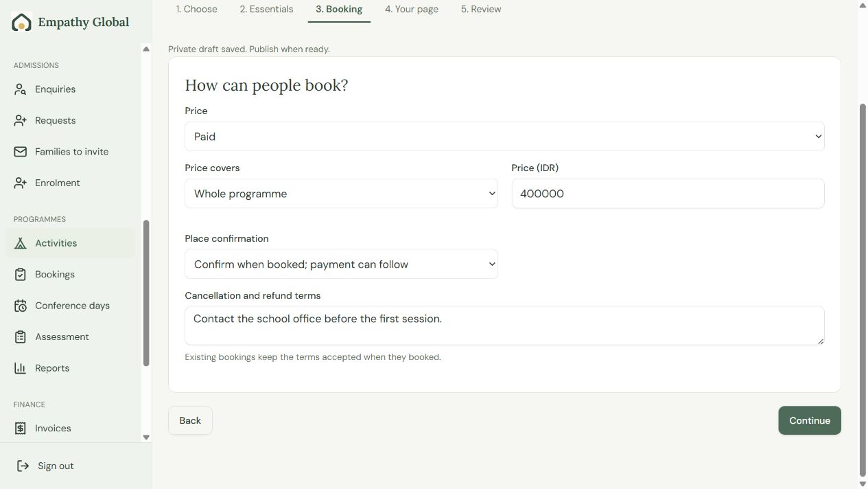This screenshot has width=868, height=489.
Task: Click the "Existing bookings keep the terms" note
Action: point(313,357)
